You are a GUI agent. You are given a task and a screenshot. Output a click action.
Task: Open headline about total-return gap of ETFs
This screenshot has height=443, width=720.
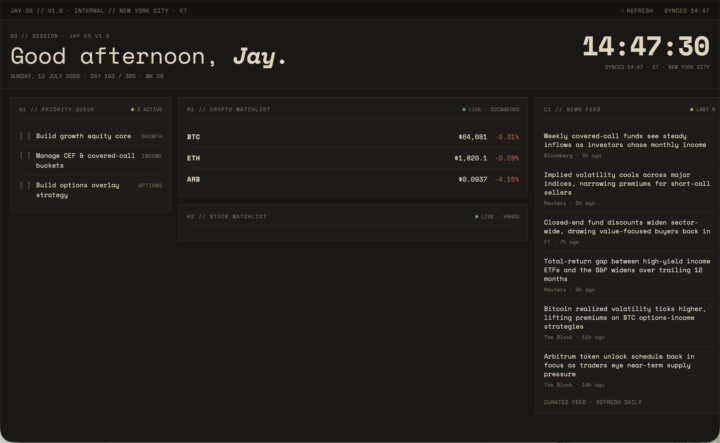(626, 270)
